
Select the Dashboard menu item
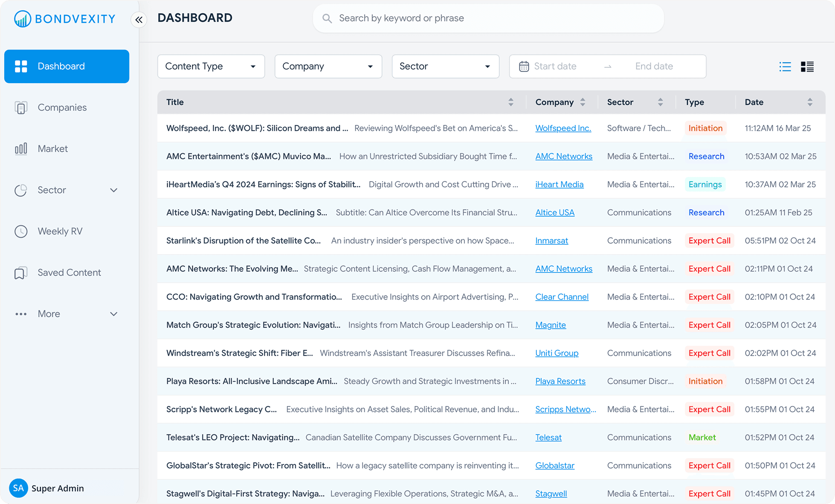66,66
